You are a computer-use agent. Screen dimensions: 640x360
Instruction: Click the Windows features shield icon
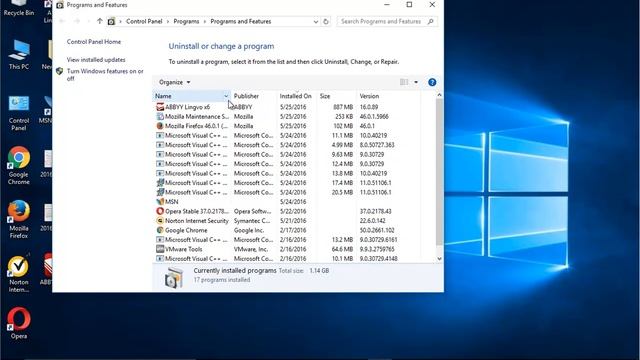pyautogui.click(x=59, y=71)
